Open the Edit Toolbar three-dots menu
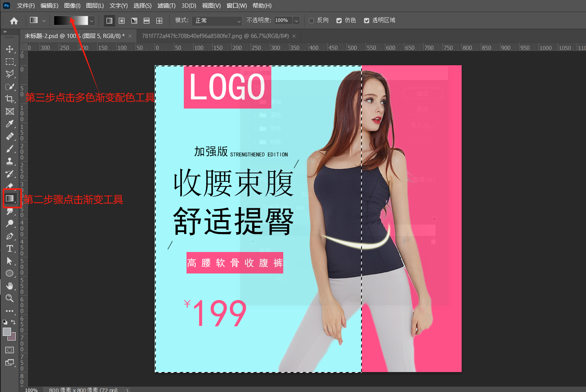 point(10,311)
